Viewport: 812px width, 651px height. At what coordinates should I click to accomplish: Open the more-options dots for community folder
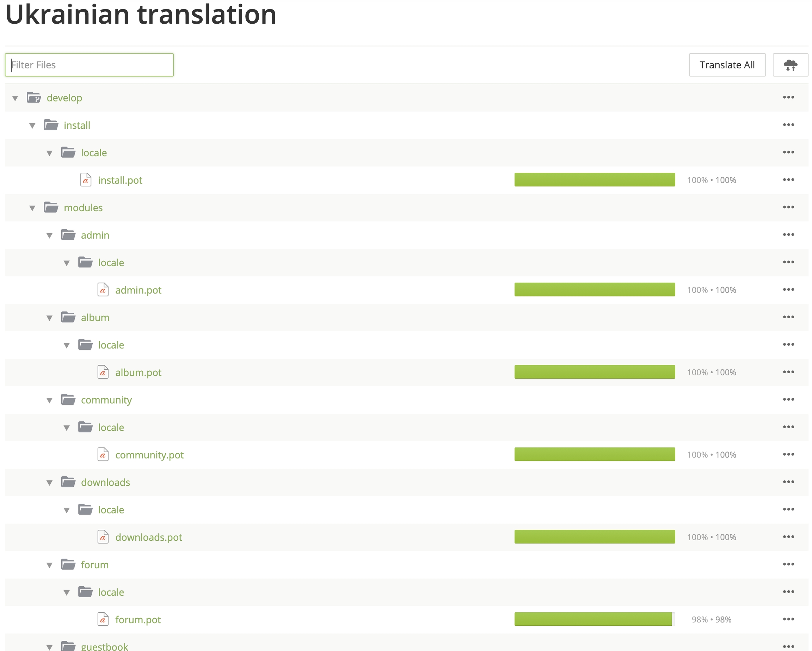tap(788, 399)
